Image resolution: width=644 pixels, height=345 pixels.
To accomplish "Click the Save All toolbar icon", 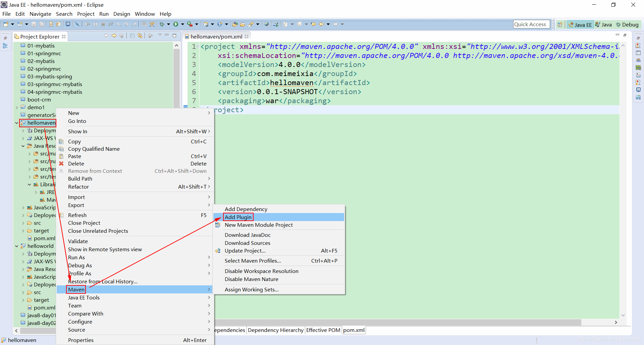I will (x=41, y=24).
